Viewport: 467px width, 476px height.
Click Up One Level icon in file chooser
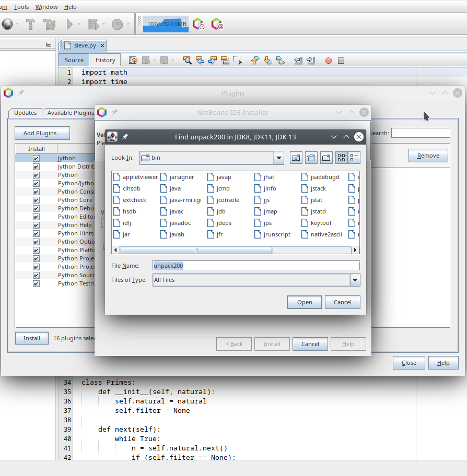[x=296, y=158]
